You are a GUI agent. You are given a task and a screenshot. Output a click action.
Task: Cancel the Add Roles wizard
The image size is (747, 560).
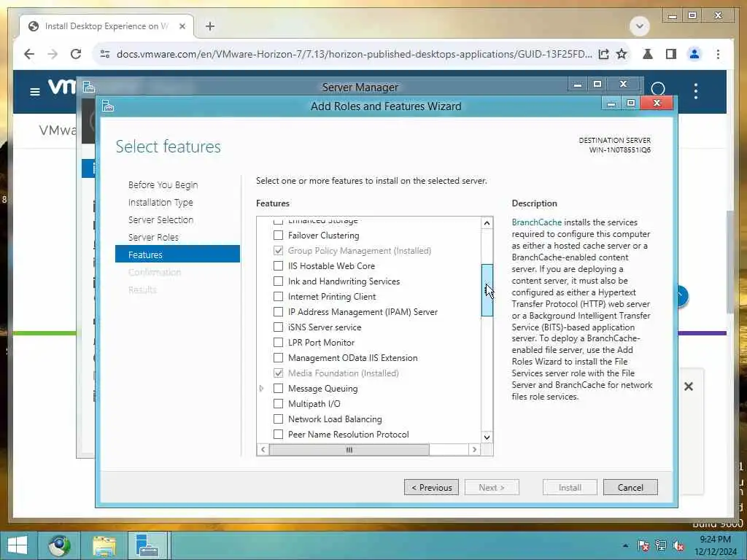click(630, 487)
